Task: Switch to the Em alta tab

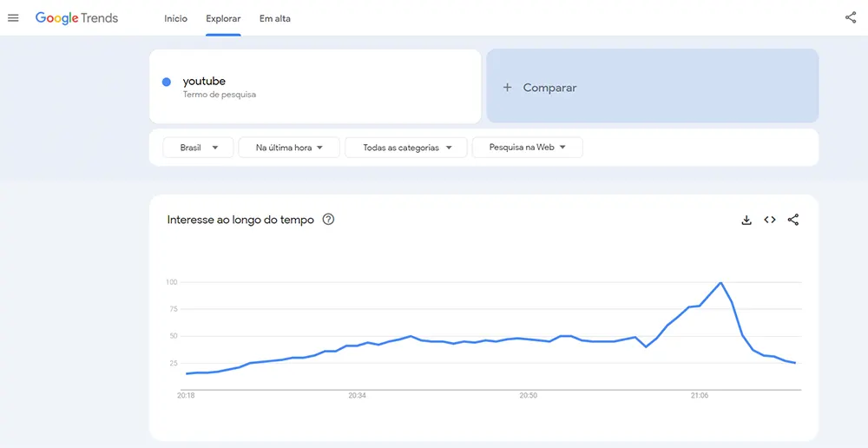Action: 275,18
